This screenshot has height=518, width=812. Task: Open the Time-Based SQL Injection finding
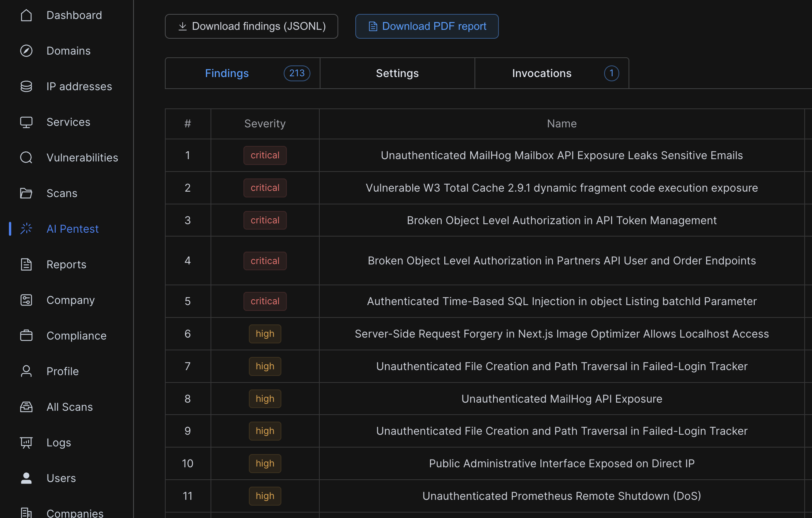(x=562, y=301)
